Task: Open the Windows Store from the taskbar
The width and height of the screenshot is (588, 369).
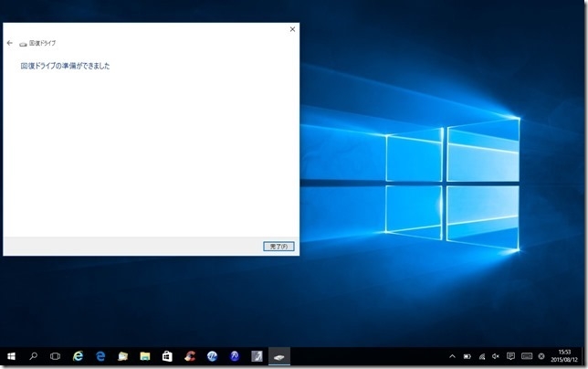Action: pyautogui.click(x=167, y=356)
